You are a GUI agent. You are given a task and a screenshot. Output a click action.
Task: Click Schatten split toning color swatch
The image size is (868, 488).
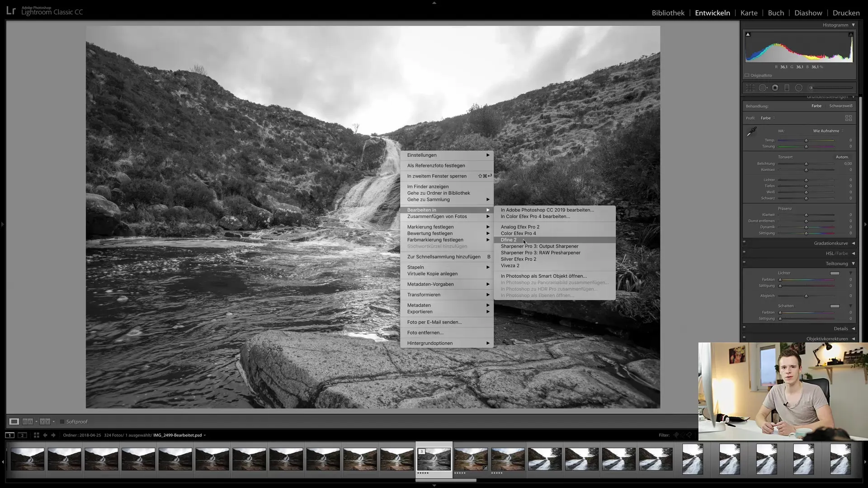tap(835, 306)
